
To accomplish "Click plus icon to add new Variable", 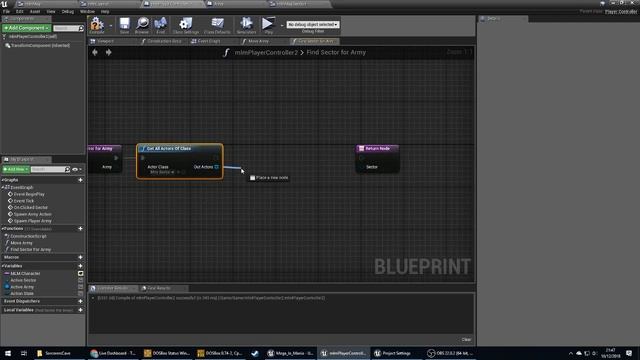I will [x=80, y=266].
